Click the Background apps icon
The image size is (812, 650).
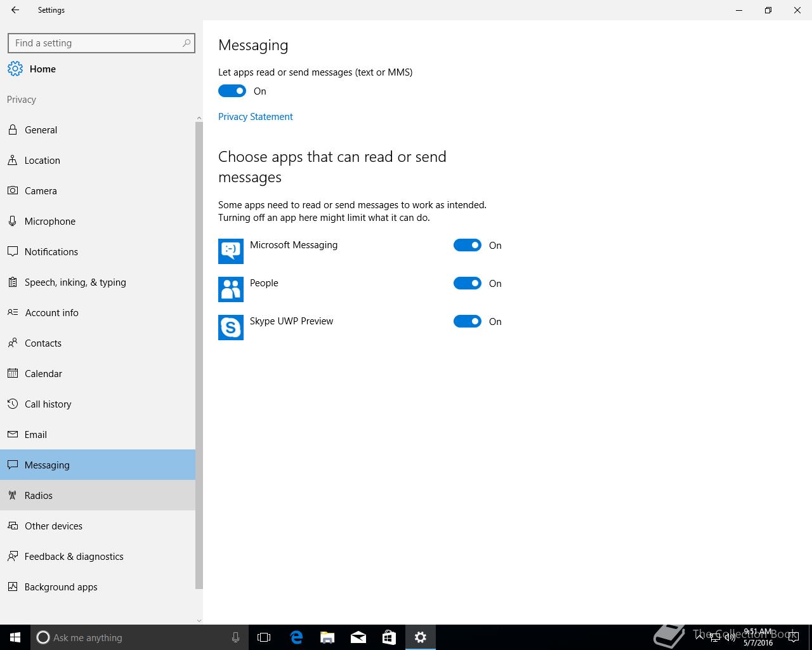click(x=13, y=587)
